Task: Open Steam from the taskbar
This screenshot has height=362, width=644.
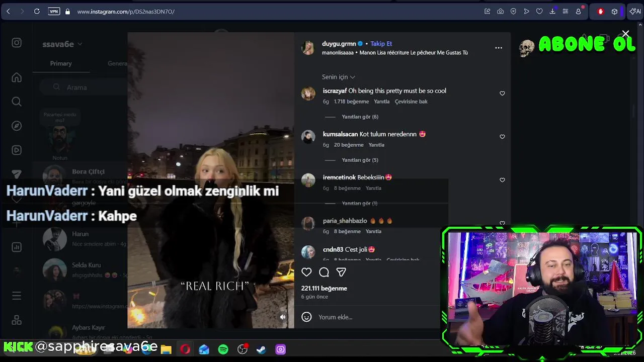Action: (x=261, y=349)
